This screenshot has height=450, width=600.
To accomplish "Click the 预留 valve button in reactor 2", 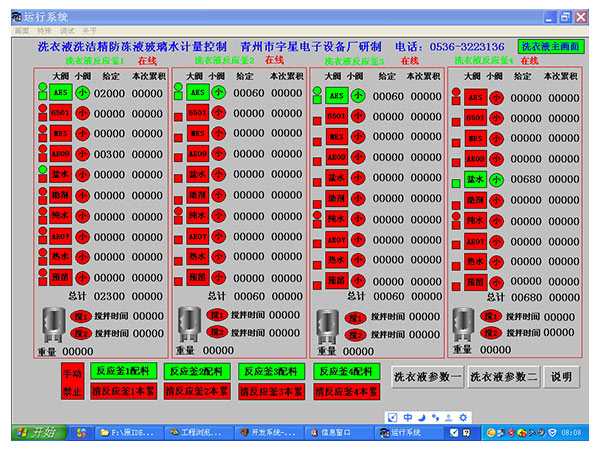I will coord(198,276).
